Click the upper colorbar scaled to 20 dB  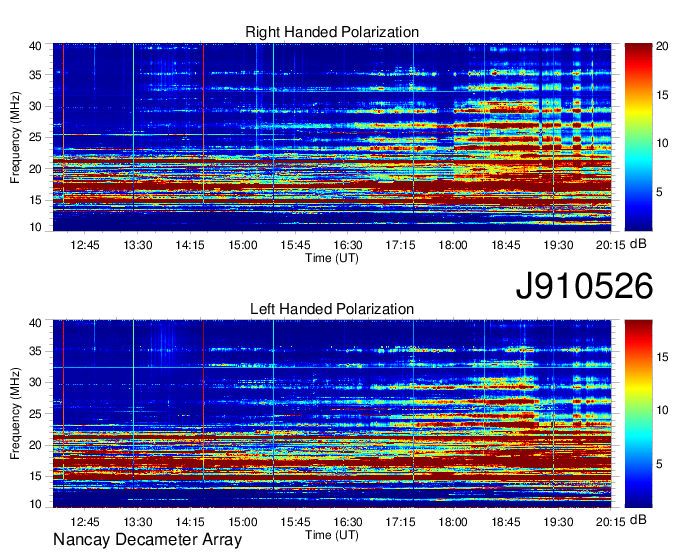coord(638,137)
